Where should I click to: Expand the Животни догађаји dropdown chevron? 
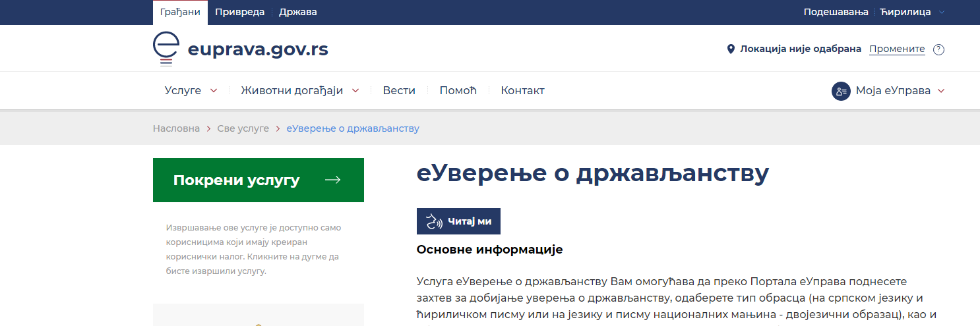pyautogui.click(x=355, y=91)
